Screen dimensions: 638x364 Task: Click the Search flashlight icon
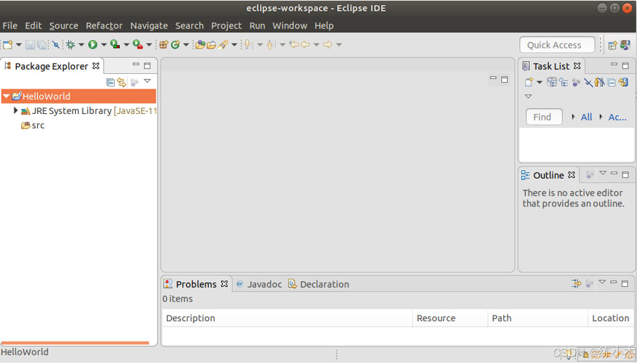click(223, 45)
